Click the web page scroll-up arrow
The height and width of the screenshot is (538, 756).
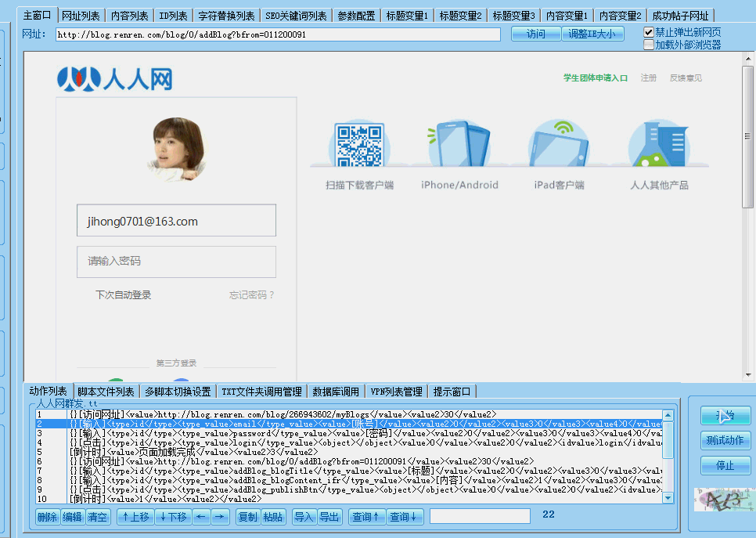coord(748,59)
